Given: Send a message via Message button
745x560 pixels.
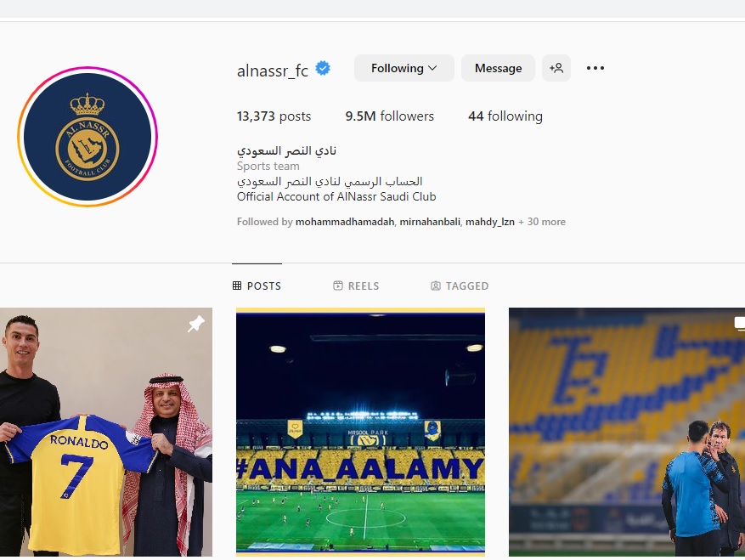Looking at the screenshot, I should pyautogui.click(x=498, y=68).
